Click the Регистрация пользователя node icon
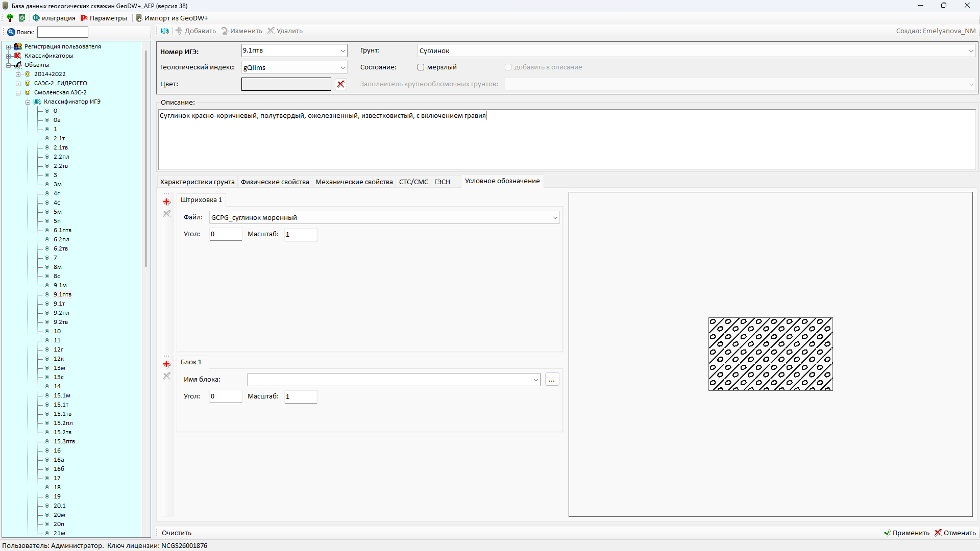 (18, 46)
